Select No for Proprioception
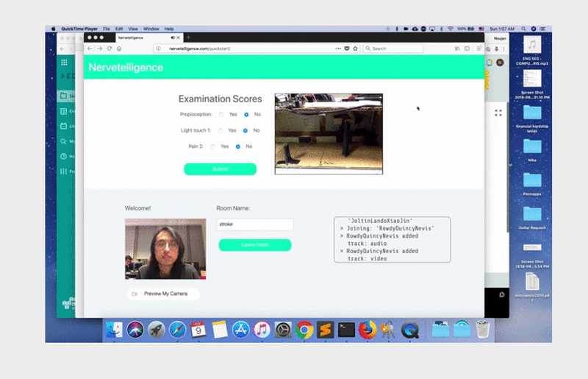Screen dimensions: 588x379 tap(246, 115)
